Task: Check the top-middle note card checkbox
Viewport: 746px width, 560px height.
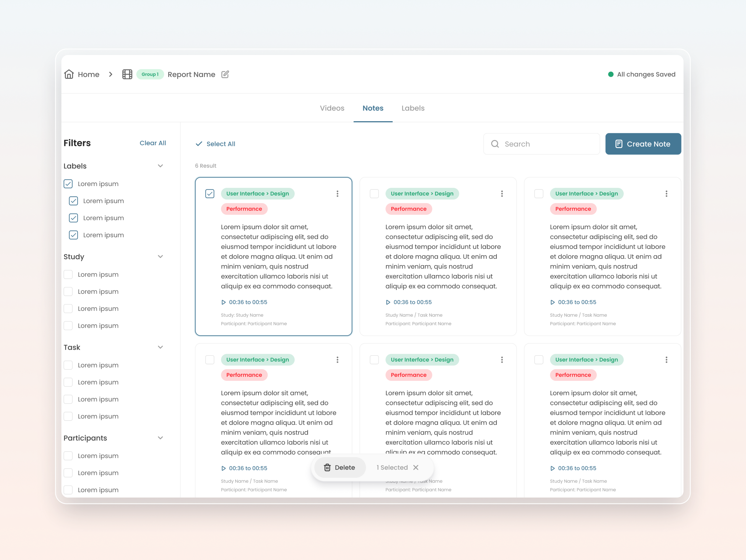Action: (x=374, y=194)
